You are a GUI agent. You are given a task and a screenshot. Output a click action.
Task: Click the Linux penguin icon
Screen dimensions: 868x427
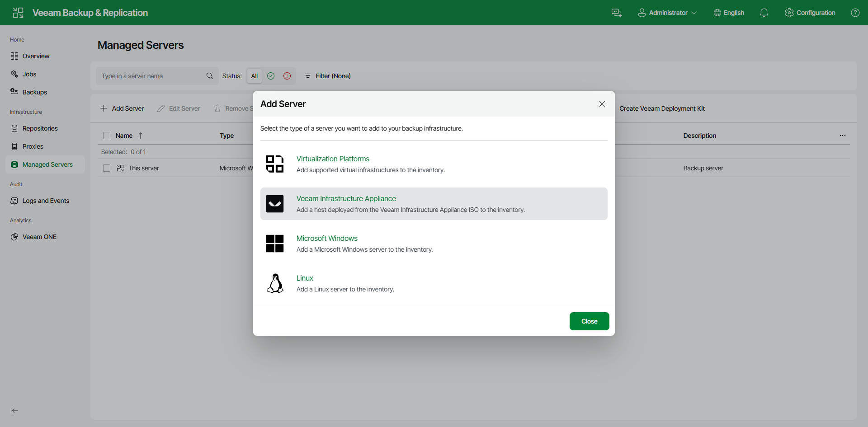click(x=275, y=283)
